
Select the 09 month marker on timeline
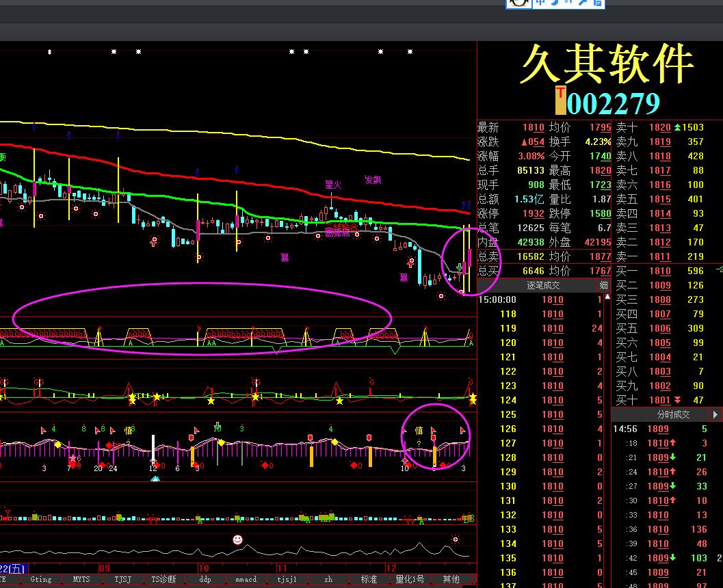point(105,568)
